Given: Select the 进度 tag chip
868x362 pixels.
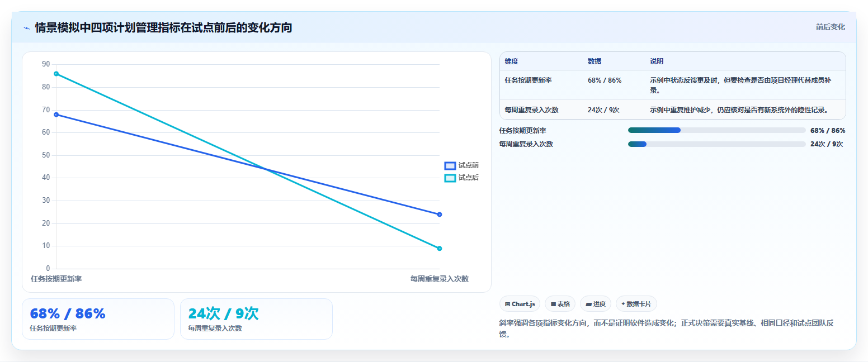Looking at the screenshot, I should tap(596, 304).
